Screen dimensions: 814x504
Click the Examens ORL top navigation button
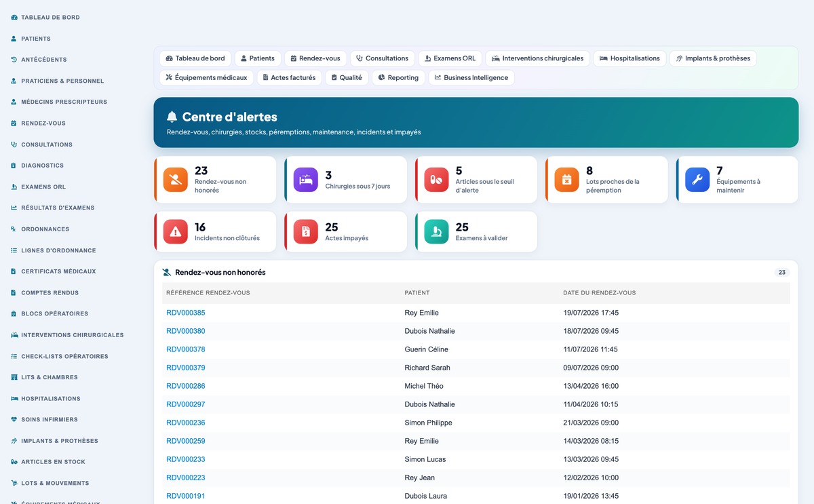tap(450, 58)
